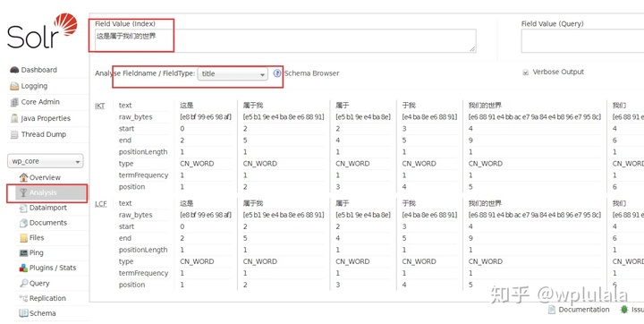Toggle the Verbose Output checkbox

click(x=525, y=72)
